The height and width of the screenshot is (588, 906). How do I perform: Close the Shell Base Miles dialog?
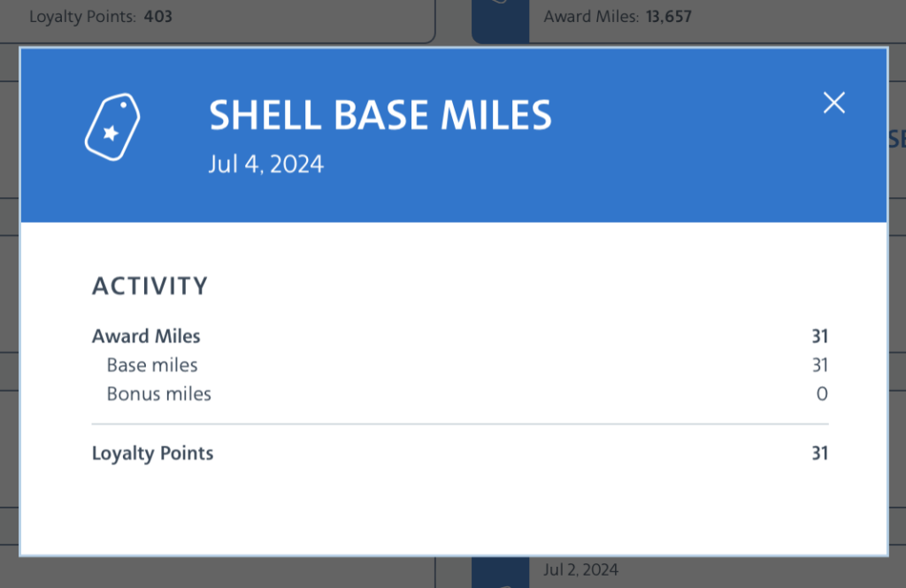[x=833, y=103]
